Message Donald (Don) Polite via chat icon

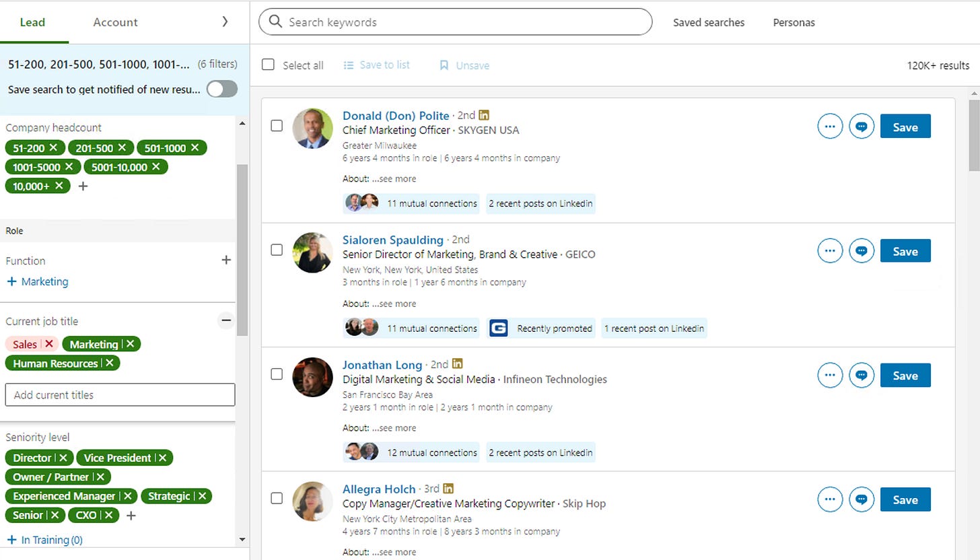(862, 126)
